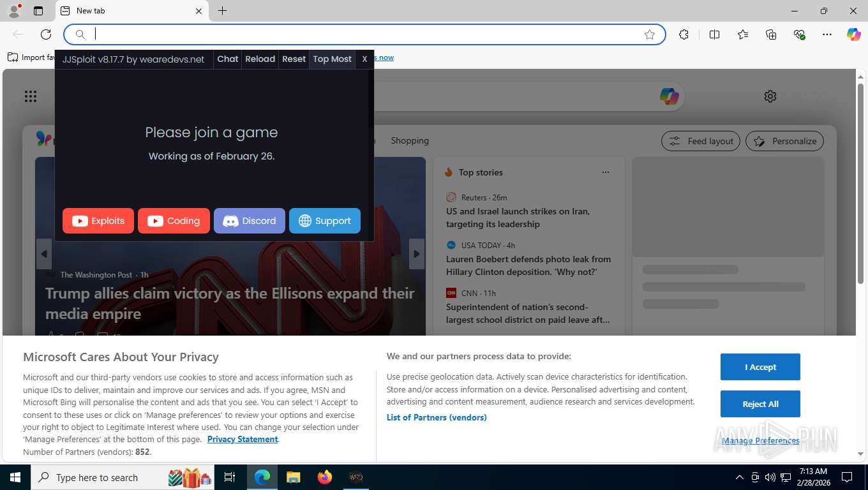Click the taskbar search box
Viewport: 868px width, 490px height.
(x=123, y=477)
